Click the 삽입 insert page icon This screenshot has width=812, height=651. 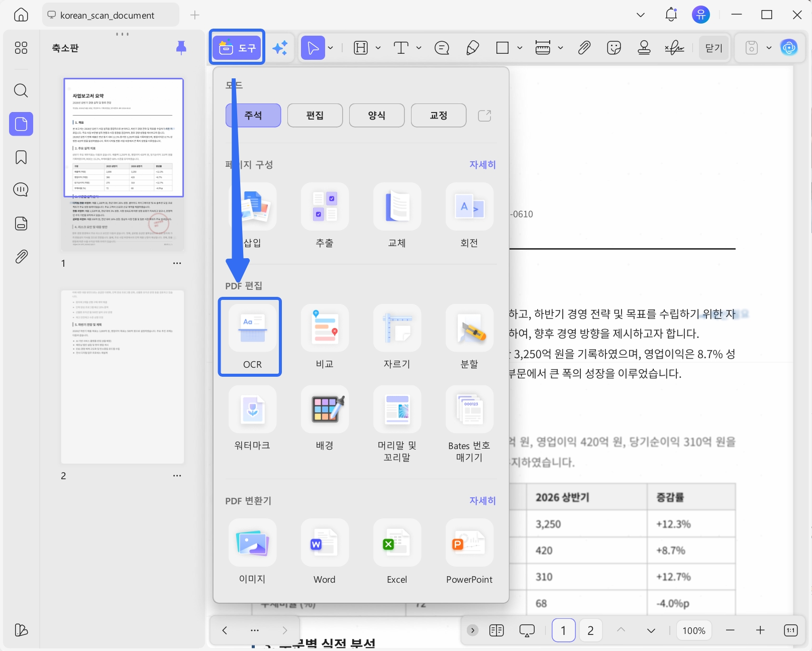click(x=252, y=206)
